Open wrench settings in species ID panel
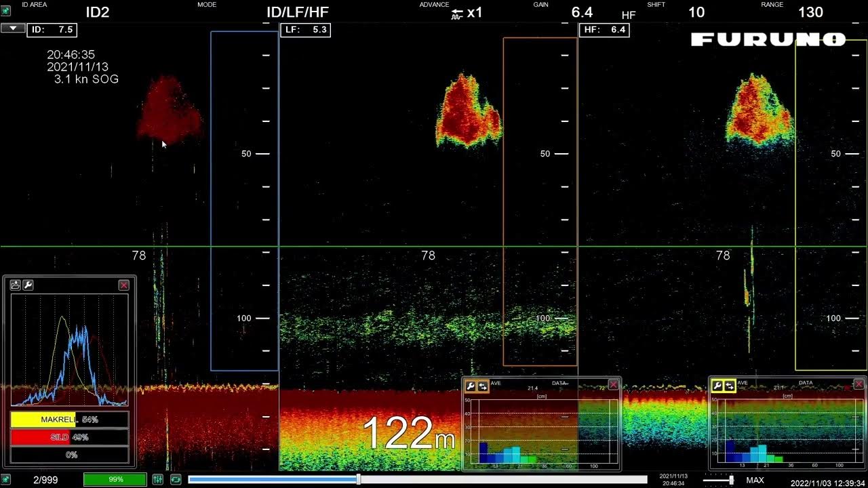This screenshot has width=868, height=488. coord(28,285)
